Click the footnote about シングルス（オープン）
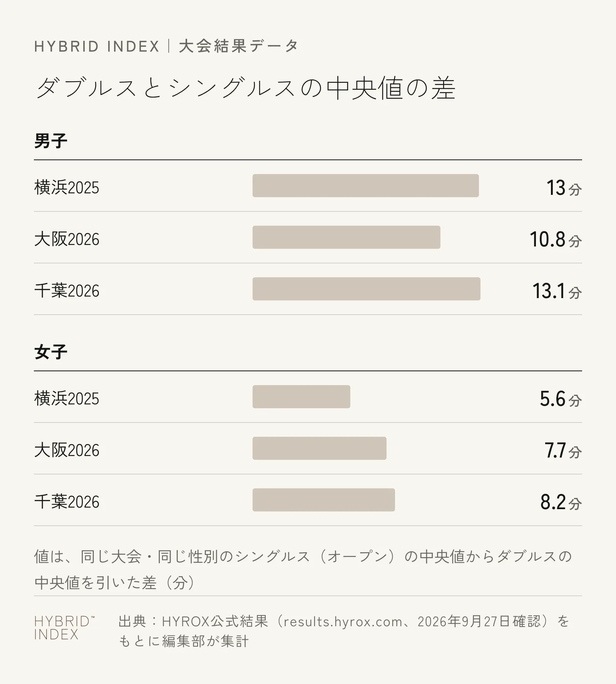616x684 pixels. pos(303,570)
